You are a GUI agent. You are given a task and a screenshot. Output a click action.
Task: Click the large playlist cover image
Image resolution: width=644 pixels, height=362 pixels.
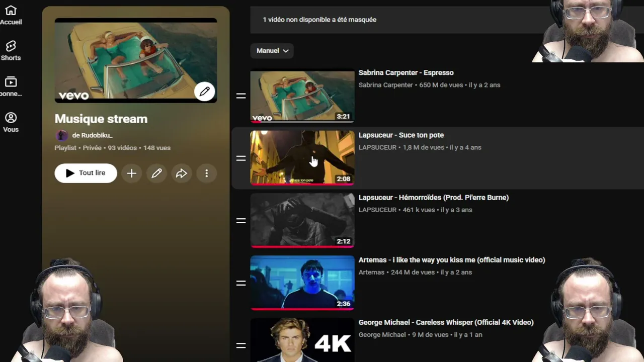[136, 60]
